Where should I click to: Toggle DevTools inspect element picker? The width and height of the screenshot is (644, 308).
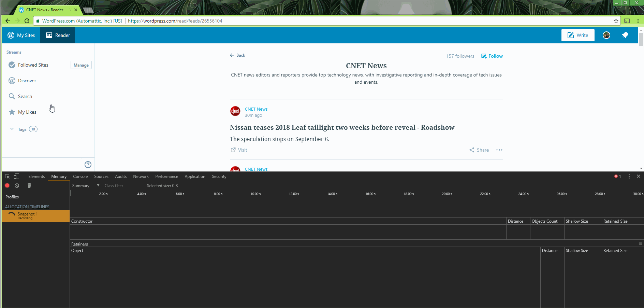(x=7, y=177)
